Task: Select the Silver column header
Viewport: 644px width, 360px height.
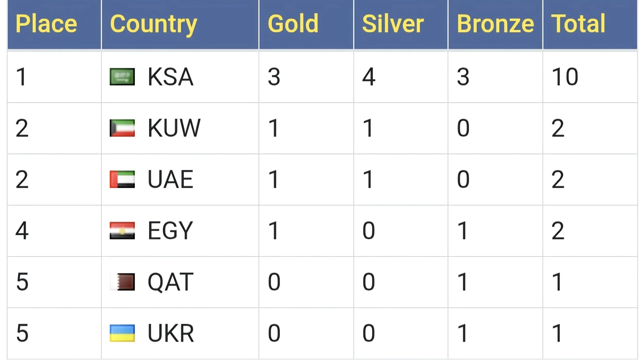Action: coord(393,23)
